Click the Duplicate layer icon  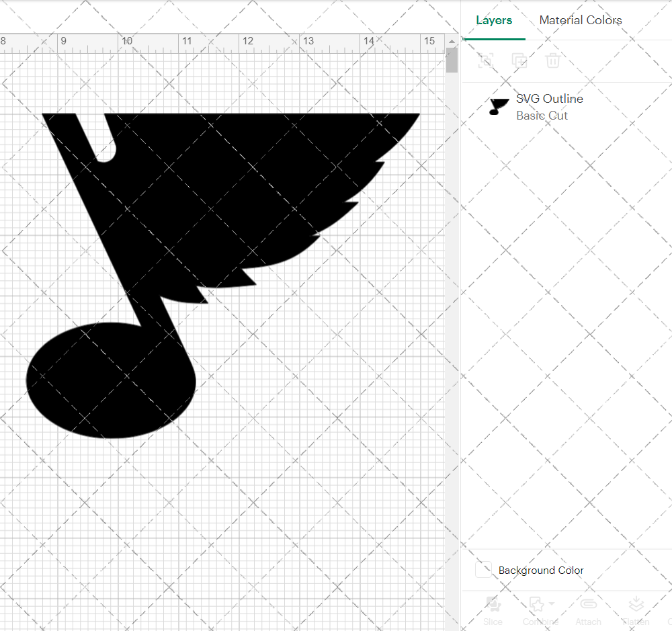[x=519, y=60]
